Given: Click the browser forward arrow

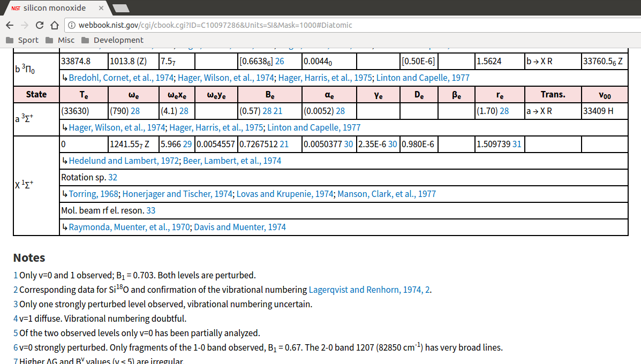Looking at the screenshot, I should (25, 25).
